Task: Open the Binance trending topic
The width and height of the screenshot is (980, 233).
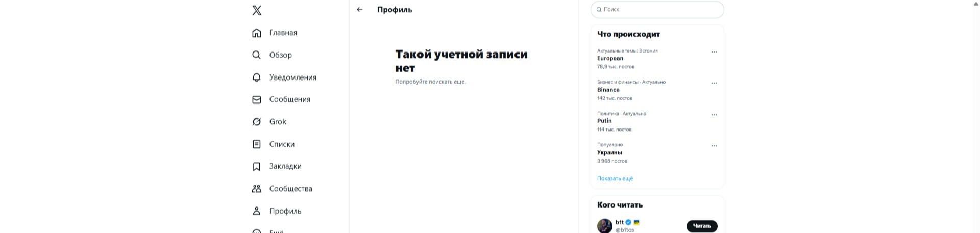Action: [x=608, y=90]
